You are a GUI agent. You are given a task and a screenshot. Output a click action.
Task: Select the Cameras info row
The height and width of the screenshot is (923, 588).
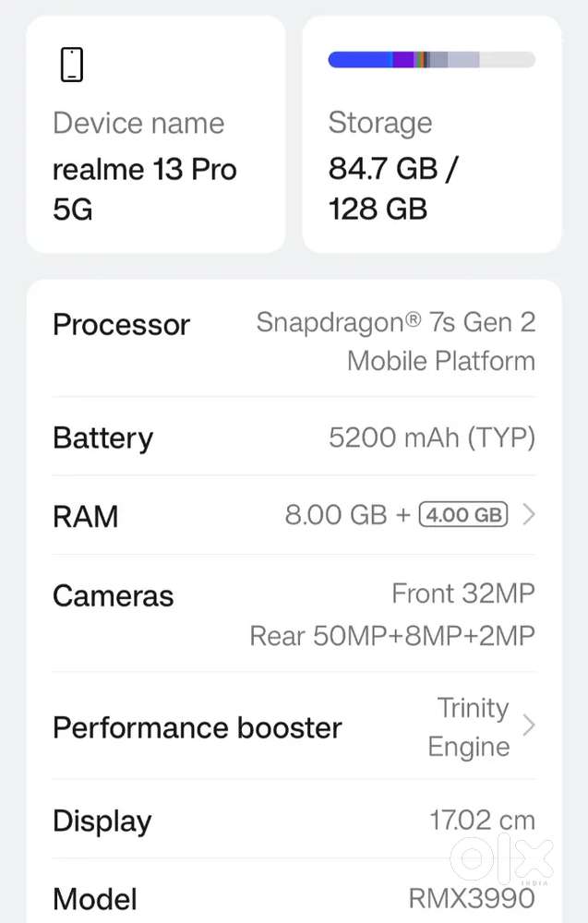[x=294, y=615]
